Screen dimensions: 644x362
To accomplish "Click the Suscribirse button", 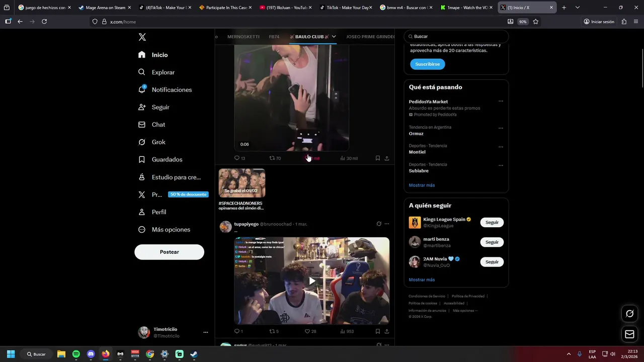I will coord(427,64).
